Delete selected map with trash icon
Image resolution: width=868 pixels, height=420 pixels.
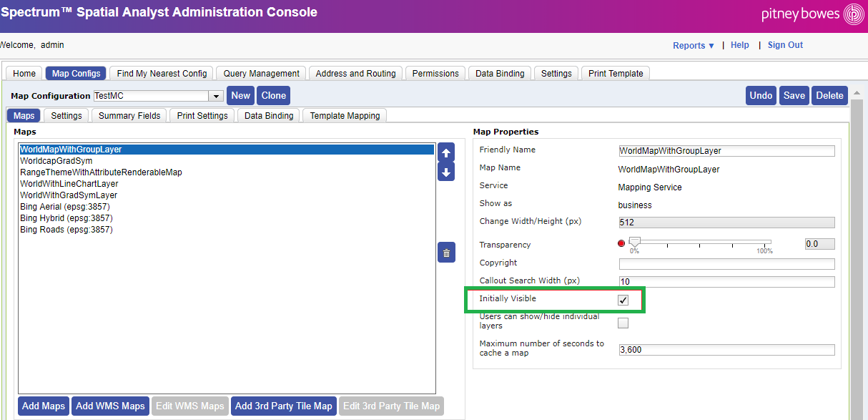click(446, 253)
